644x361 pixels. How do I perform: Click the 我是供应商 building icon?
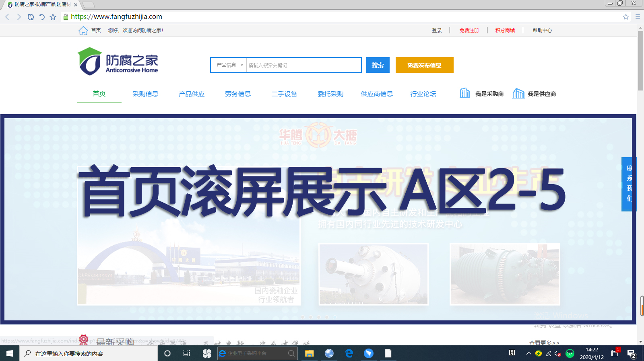[518, 93]
